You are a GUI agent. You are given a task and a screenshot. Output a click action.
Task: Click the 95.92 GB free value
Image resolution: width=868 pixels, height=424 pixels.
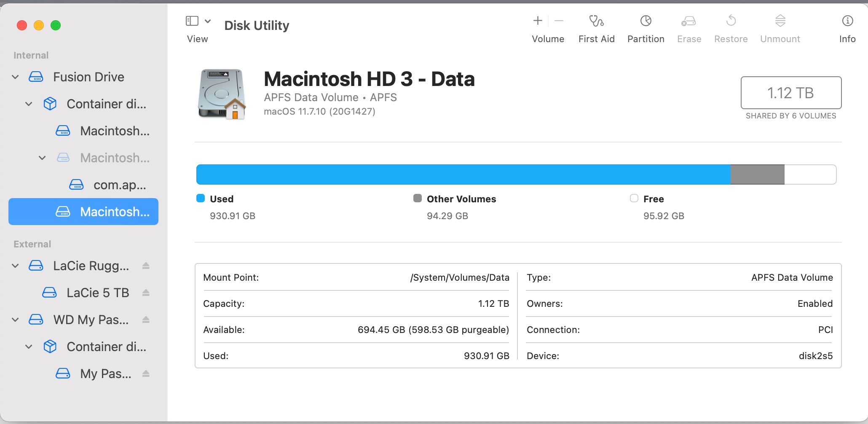pos(664,216)
